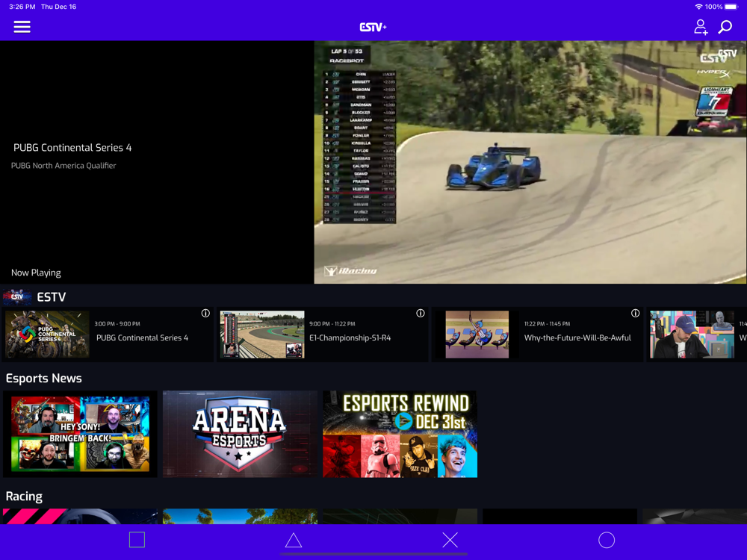Tap the triangle button in bottom bar
This screenshot has width=747, height=560.
pos(294,540)
